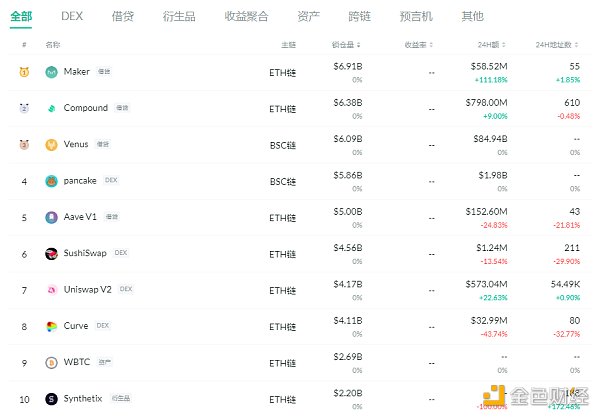Click the Uniswap V2 logo icon
This screenshot has width=600, height=417.
coord(51,290)
